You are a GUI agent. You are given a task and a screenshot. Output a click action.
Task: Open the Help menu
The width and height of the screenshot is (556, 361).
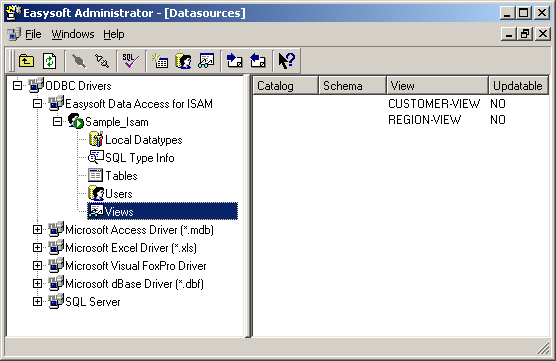pyautogui.click(x=114, y=34)
